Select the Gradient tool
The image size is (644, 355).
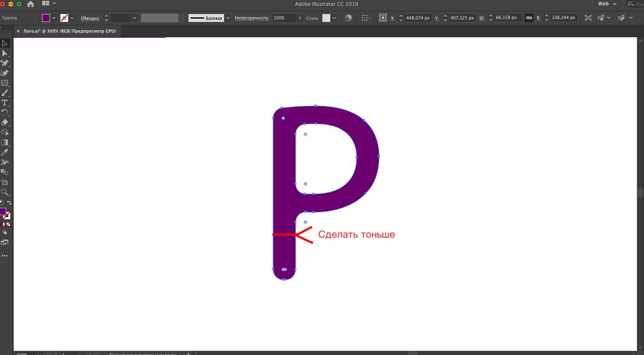(x=5, y=142)
